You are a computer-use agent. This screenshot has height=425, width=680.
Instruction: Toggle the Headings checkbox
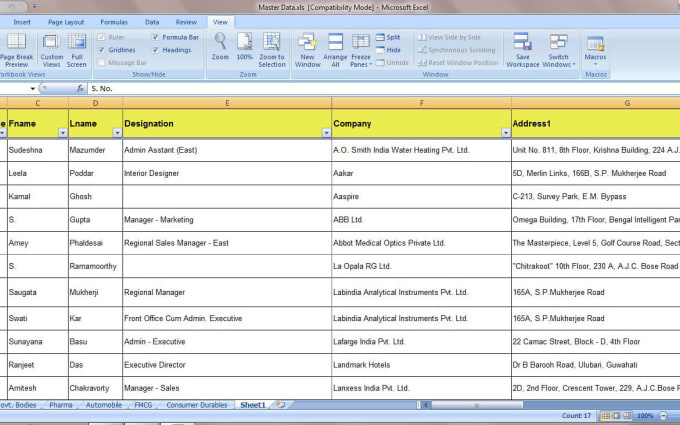point(155,50)
